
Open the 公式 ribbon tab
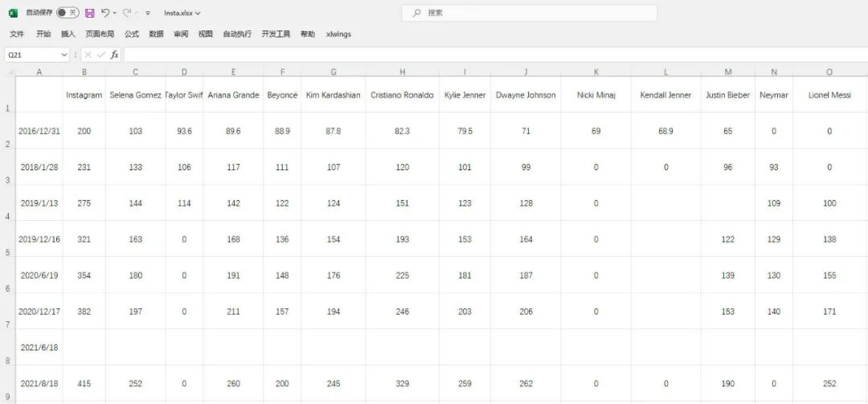click(132, 35)
